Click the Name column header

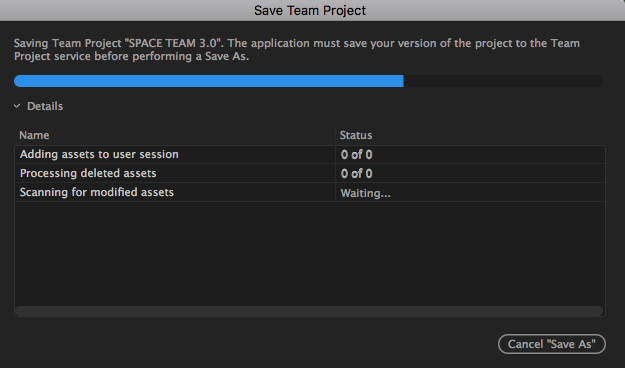click(34, 135)
